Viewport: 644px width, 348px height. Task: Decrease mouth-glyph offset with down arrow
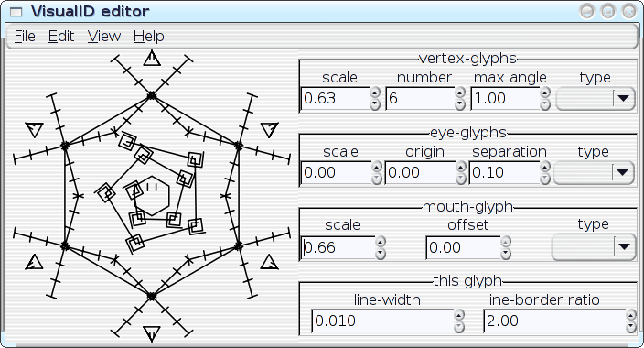tap(506, 254)
